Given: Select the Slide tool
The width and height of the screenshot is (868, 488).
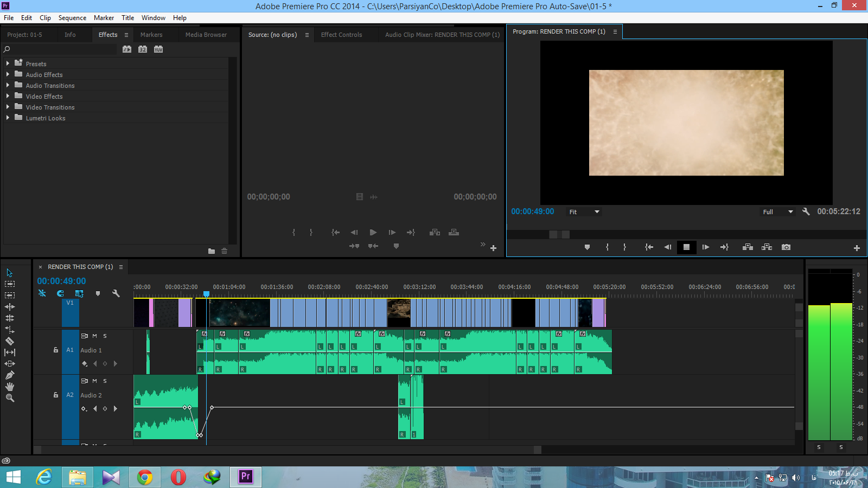Looking at the screenshot, I should click(10, 363).
